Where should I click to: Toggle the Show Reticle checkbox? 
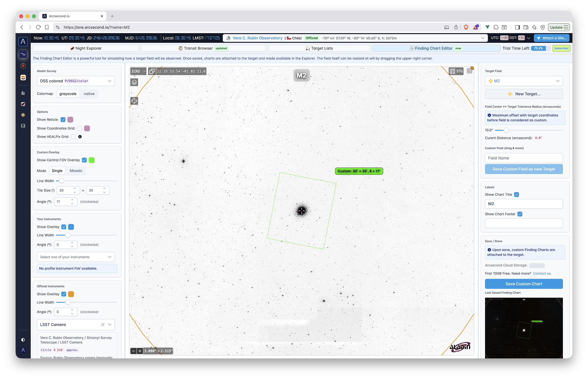(63, 120)
